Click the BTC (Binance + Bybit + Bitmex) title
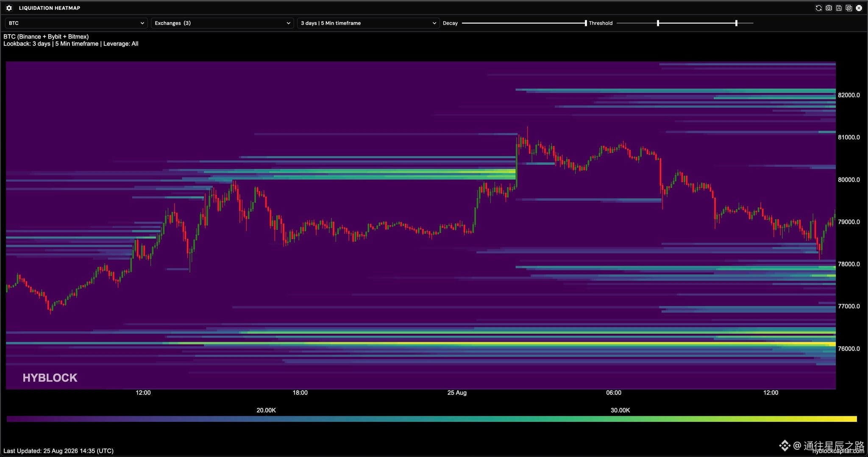The height and width of the screenshot is (457, 868). [46, 37]
